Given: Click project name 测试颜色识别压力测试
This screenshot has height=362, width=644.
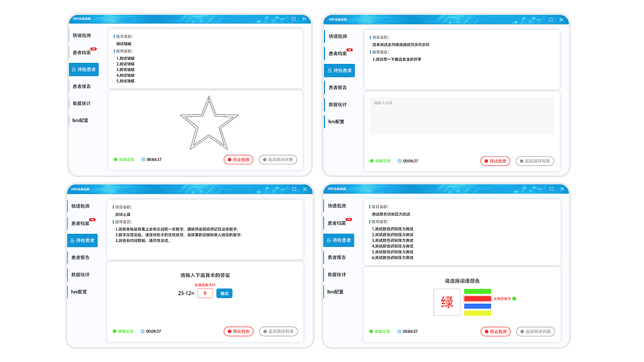Looking at the screenshot, I should pyautogui.click(x=391, y=214).
